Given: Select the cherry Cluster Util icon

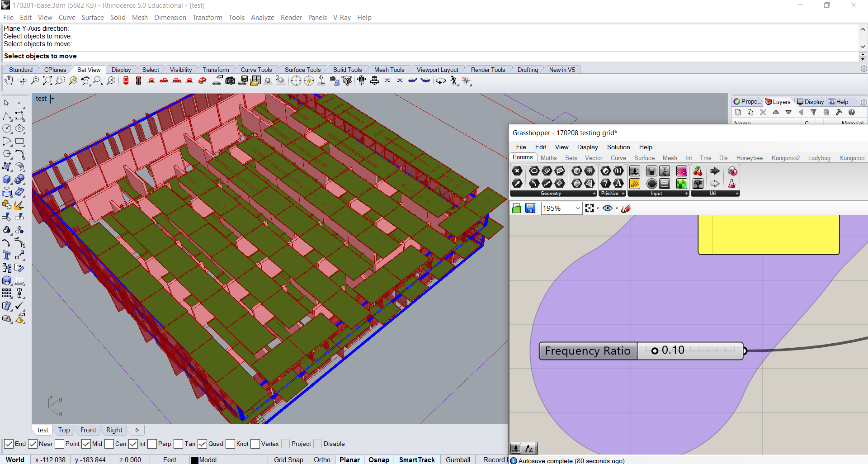Looking at the screenshot, I should point(698,171).
